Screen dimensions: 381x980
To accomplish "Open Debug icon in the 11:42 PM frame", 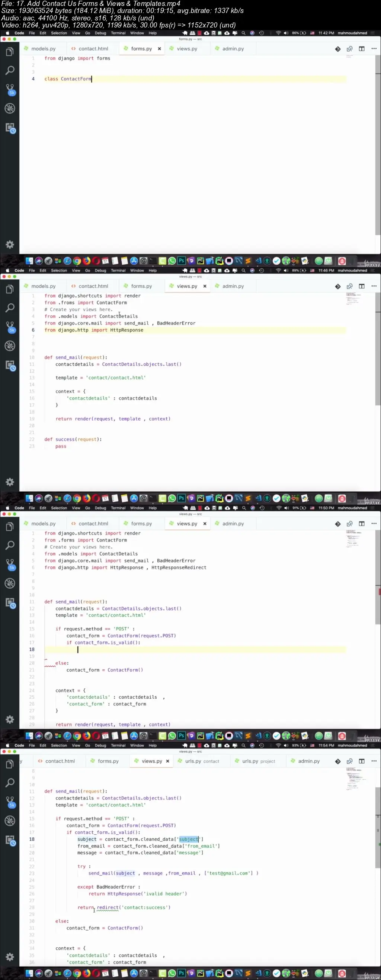I will click(10, 109).
